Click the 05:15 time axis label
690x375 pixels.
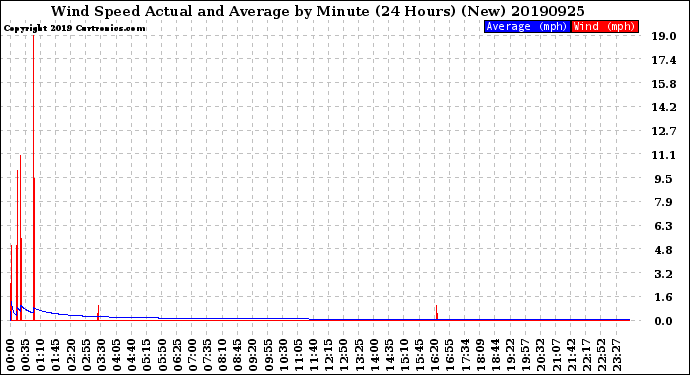click(147, 355)
